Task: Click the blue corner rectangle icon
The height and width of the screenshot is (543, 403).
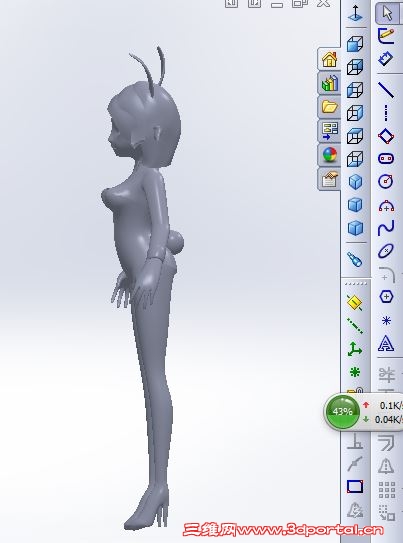Action: [355, 486]
